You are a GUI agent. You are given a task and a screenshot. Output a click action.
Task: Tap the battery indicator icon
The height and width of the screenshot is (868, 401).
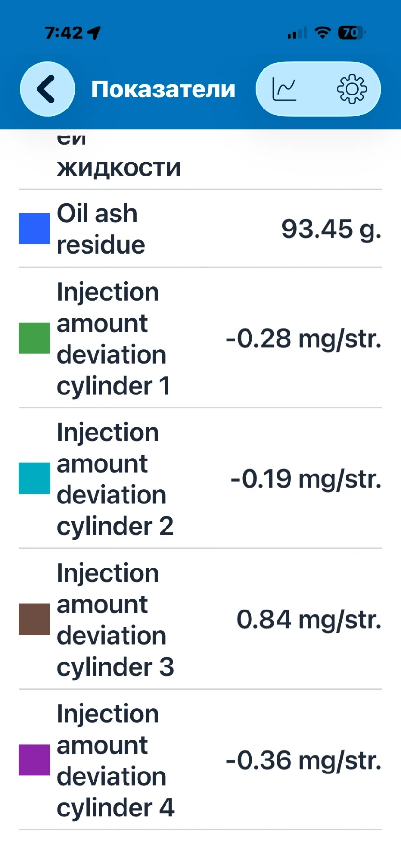coord(352,32)
